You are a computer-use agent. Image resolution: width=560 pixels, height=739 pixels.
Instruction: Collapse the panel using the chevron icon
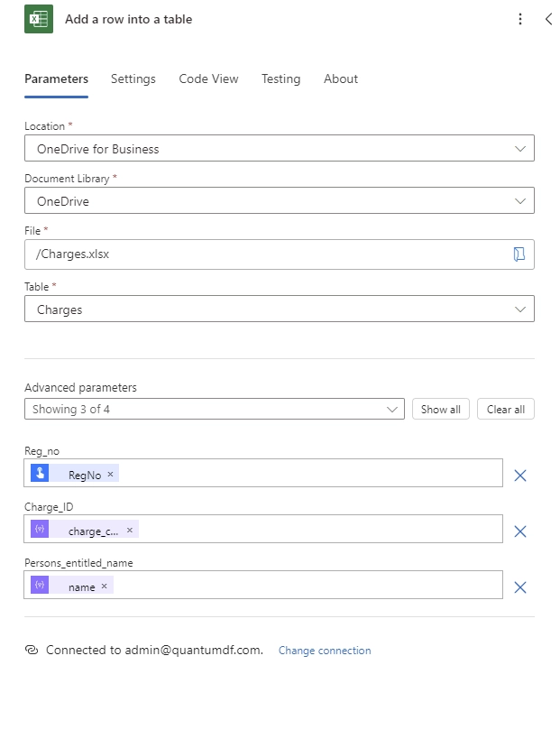(548, 18)
